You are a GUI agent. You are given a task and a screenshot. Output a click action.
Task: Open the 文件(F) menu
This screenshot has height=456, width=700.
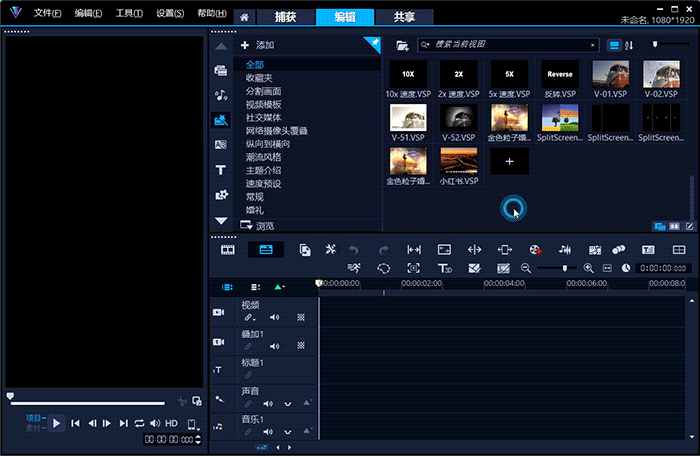tap(46, 14)
